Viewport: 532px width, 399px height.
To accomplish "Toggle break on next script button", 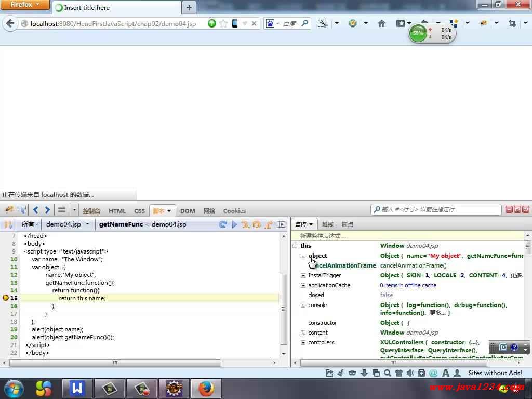I will [8, 224].
